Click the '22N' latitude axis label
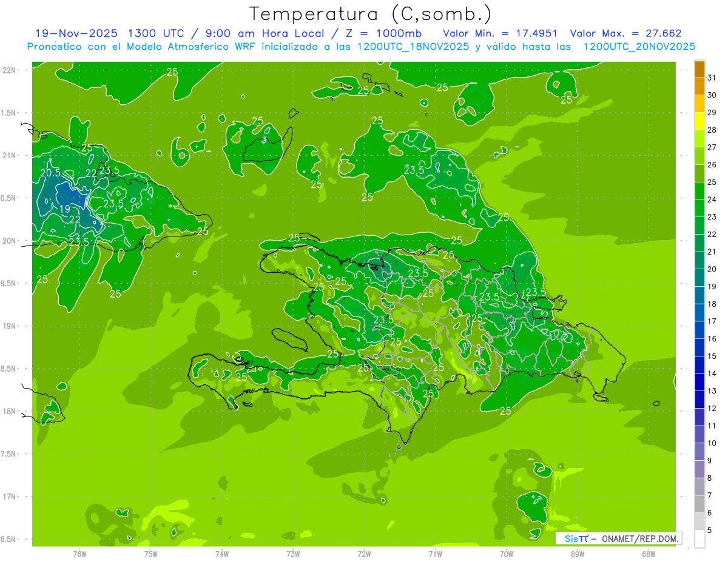The height and width of the screenshot is (562, 728). coord(9,70)
